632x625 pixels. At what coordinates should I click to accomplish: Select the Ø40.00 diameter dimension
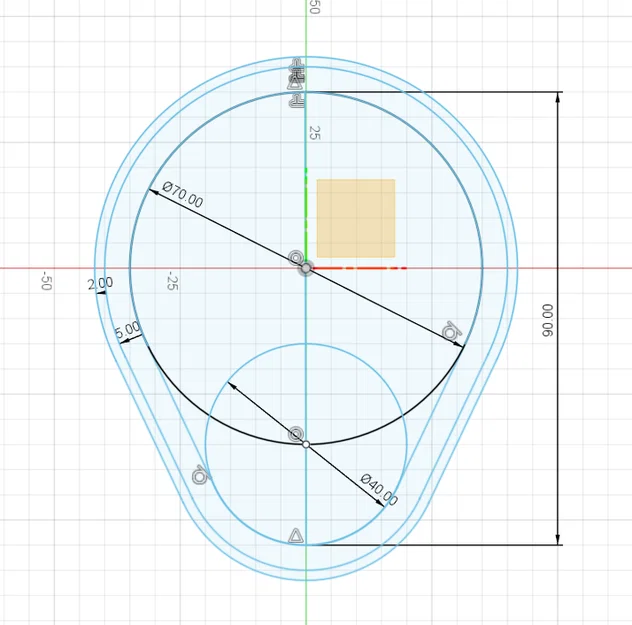(x=379, y=489)
